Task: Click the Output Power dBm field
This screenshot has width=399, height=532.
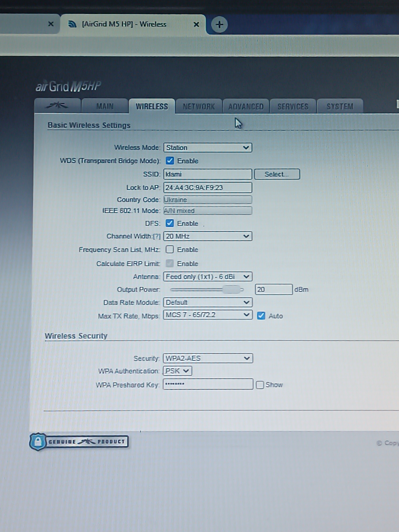Action: coord(274,289)
